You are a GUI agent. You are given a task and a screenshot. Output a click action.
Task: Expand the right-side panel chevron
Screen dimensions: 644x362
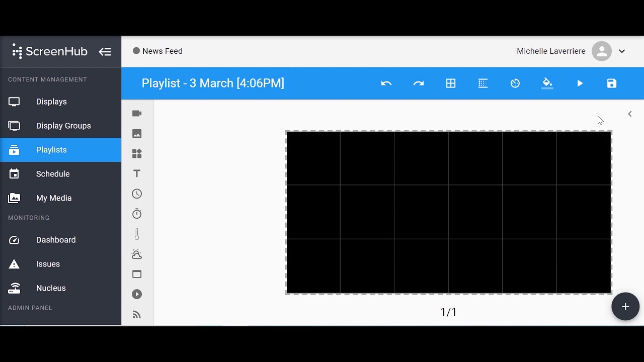click(x=630, y=114)
